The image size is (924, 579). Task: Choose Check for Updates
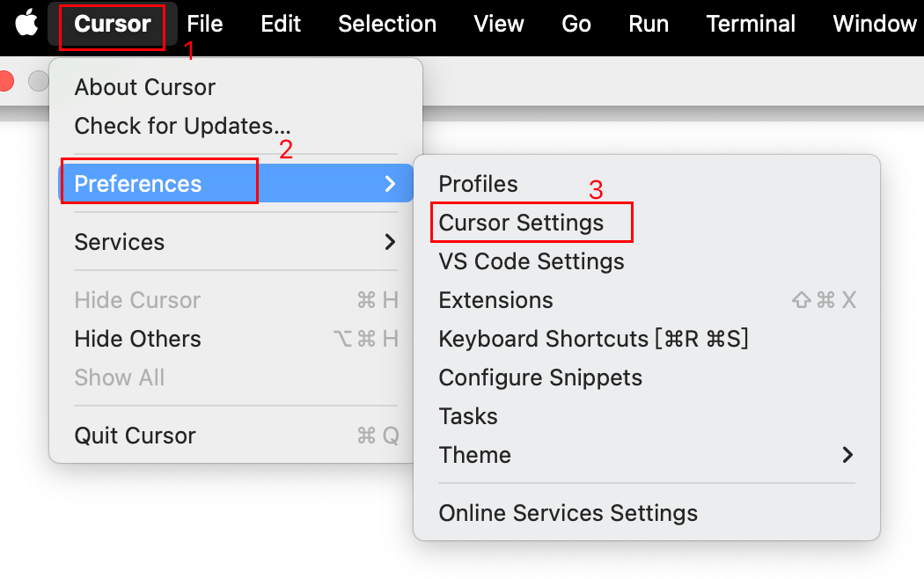(182, 126)
